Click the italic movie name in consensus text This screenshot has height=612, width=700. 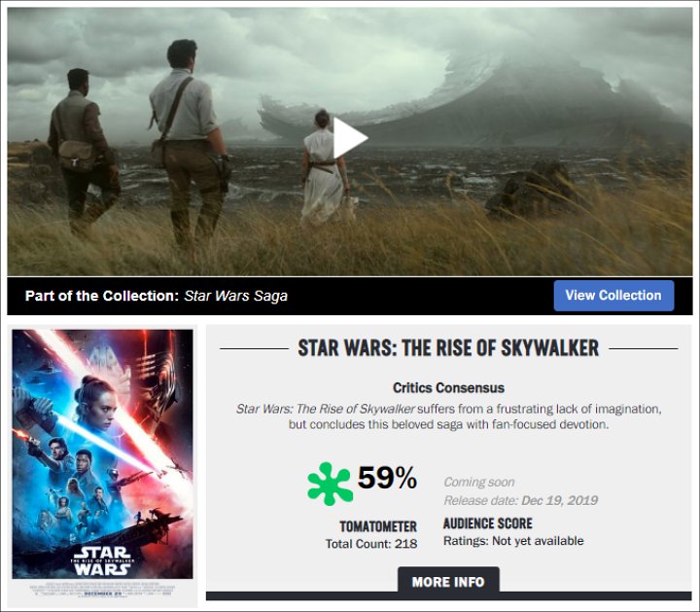click(x=325, y=409)
